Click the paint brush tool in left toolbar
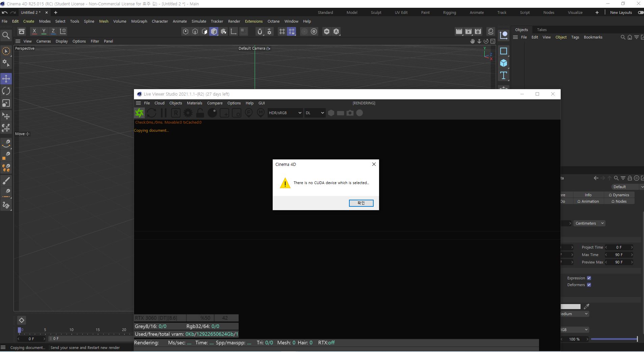 (6, 180)
